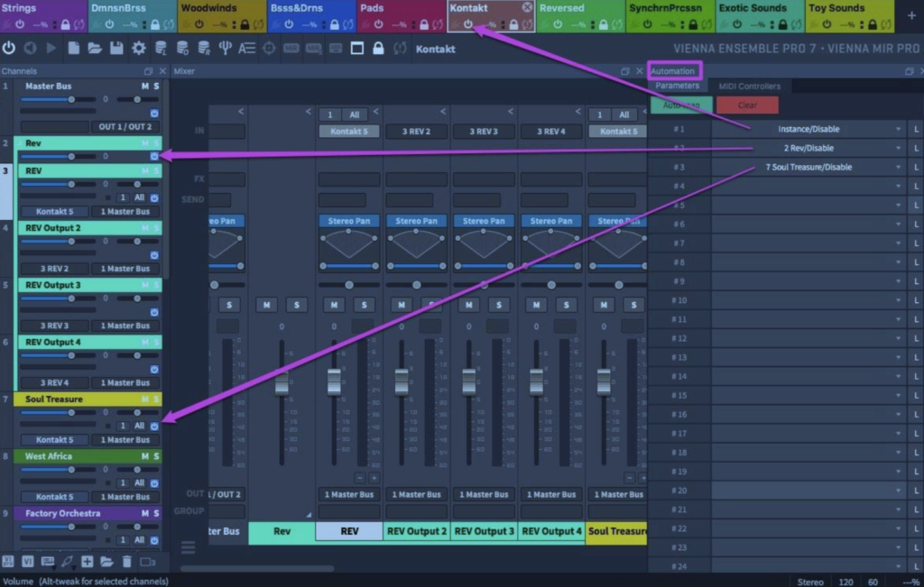This screenshot has width=924, height=587.
Task: Click the tuning fork icon
Action: (x=225, y=49)
